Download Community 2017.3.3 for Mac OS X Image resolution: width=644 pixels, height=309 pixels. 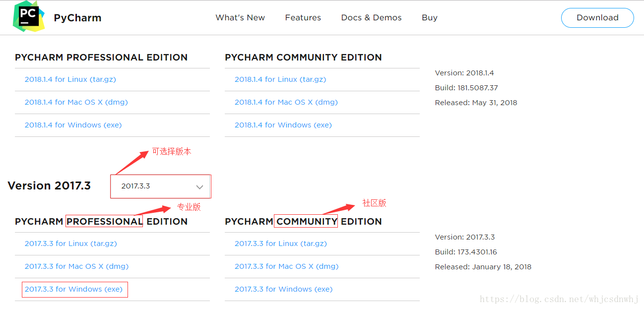pyautogui.click(x=286, y=266)
